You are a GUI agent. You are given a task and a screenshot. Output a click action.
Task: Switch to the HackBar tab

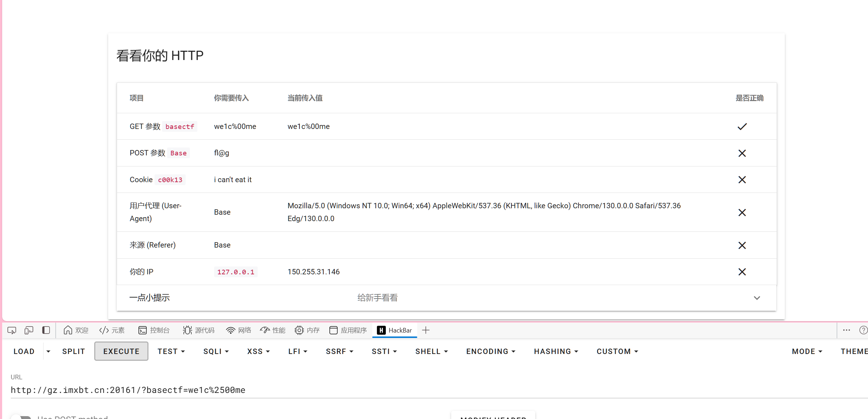coord(394,330)
